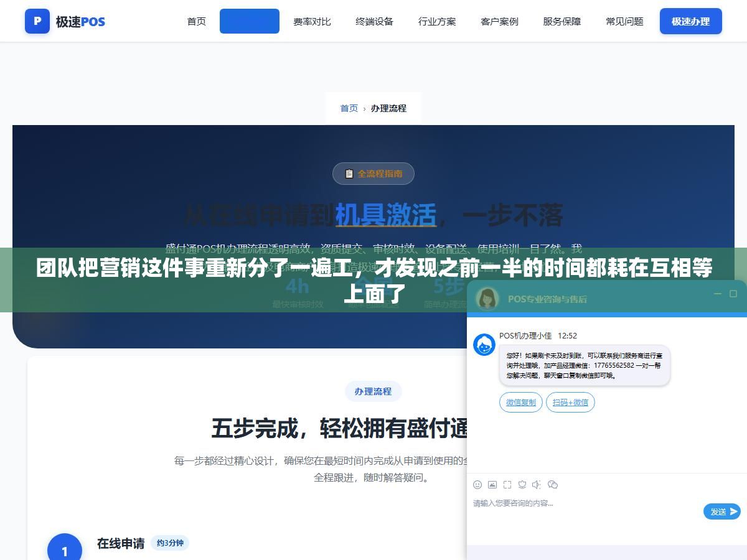Click the 极速办理 button

coord(691,21)
